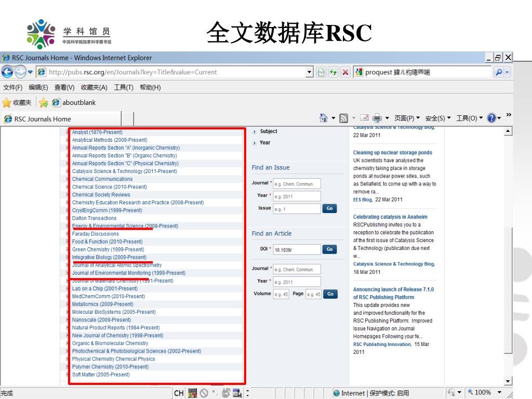Click the DOI input field
Viewport: 532px width, 399px height.
click(297, 249)
